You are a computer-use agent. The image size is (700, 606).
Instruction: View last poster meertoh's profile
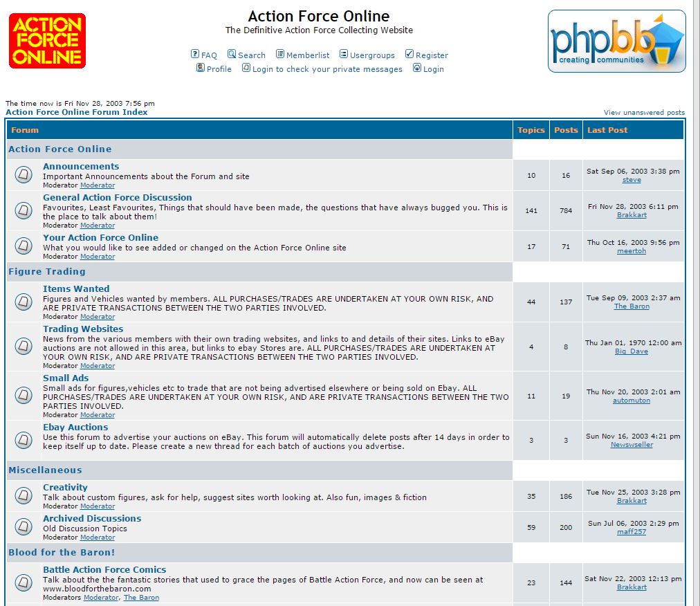tap(632, 251)
